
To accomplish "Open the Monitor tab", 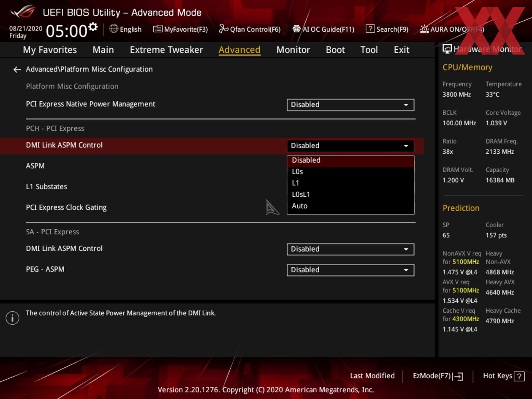I will (293, 50).
